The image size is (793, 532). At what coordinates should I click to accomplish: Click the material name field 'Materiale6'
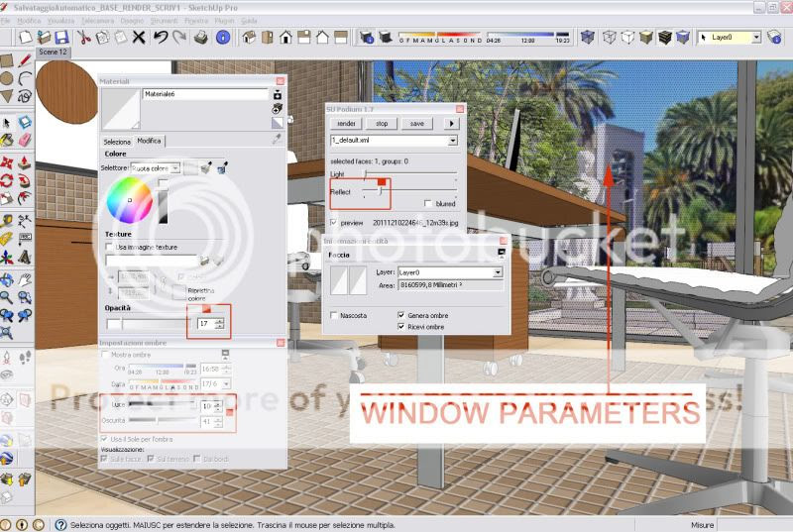205,94
